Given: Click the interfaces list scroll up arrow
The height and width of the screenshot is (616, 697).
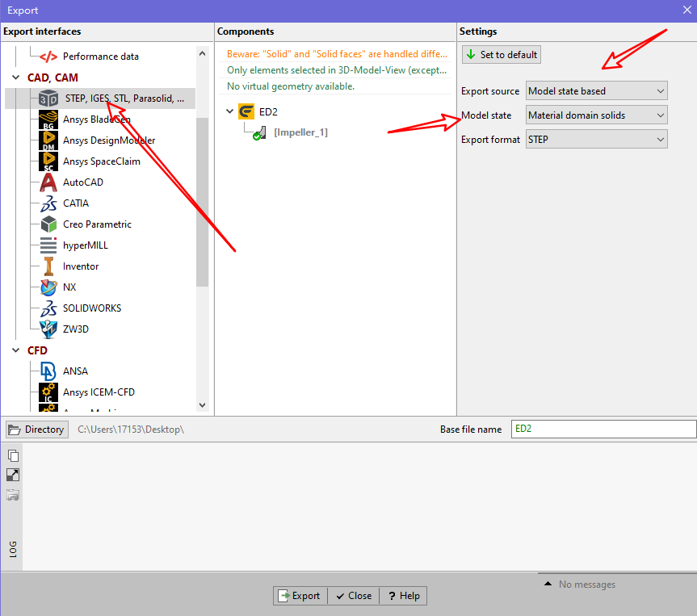Looking at the screenshot, I should point(202,54).
